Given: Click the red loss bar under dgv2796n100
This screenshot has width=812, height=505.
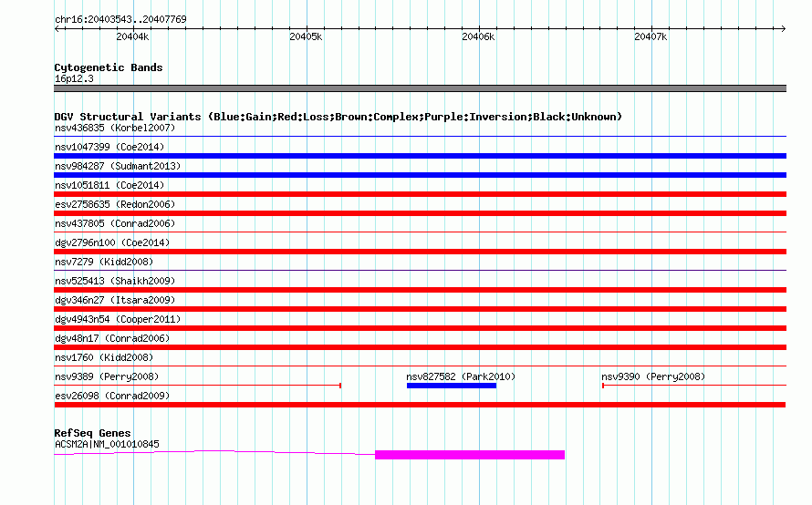Looking at the screenshot, I should [420, 252].
